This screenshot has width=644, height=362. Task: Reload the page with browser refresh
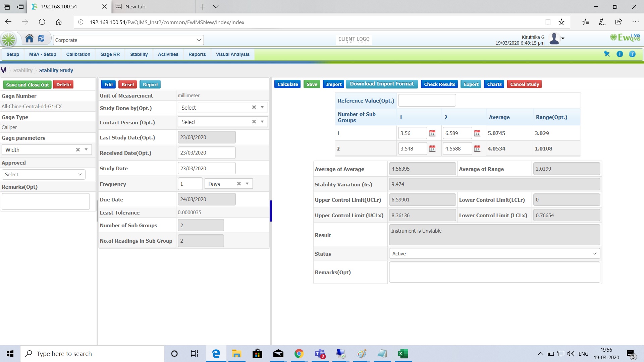[x=42, y=22]
